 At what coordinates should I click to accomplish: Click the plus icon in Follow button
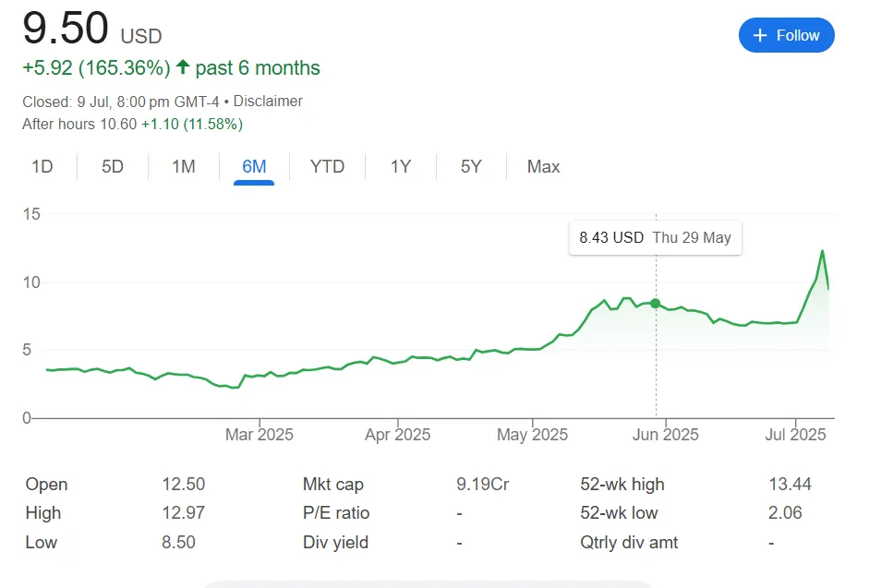click(x=760, y=35)
